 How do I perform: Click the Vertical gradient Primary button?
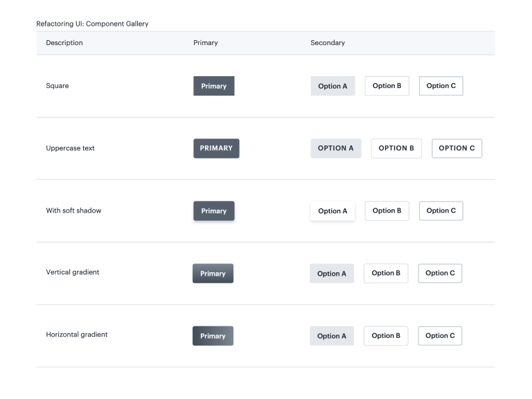pos(213,274)
